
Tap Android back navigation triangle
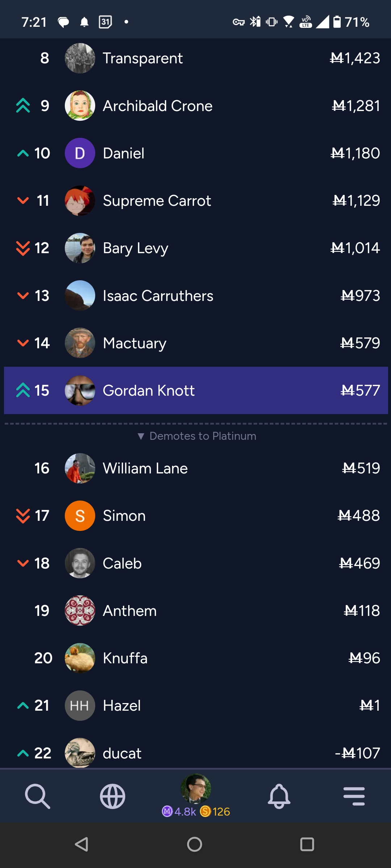click(x=82, y=844)
